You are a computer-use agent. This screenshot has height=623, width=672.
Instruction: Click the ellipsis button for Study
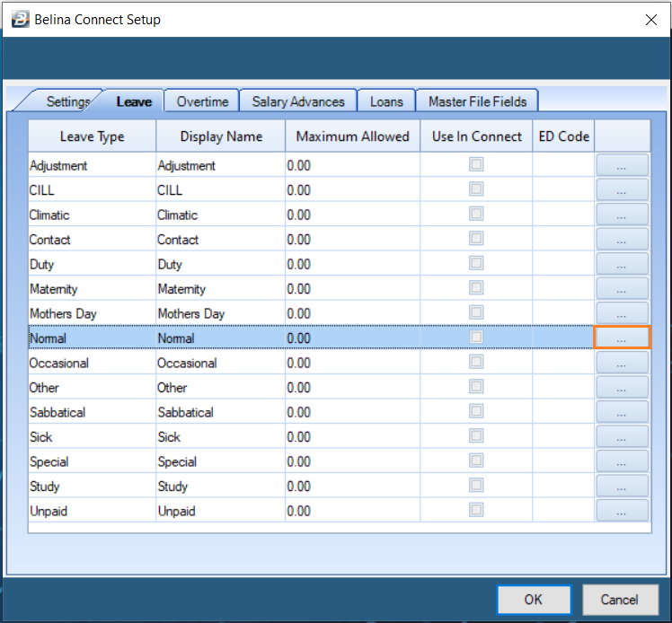coord(622,486)
